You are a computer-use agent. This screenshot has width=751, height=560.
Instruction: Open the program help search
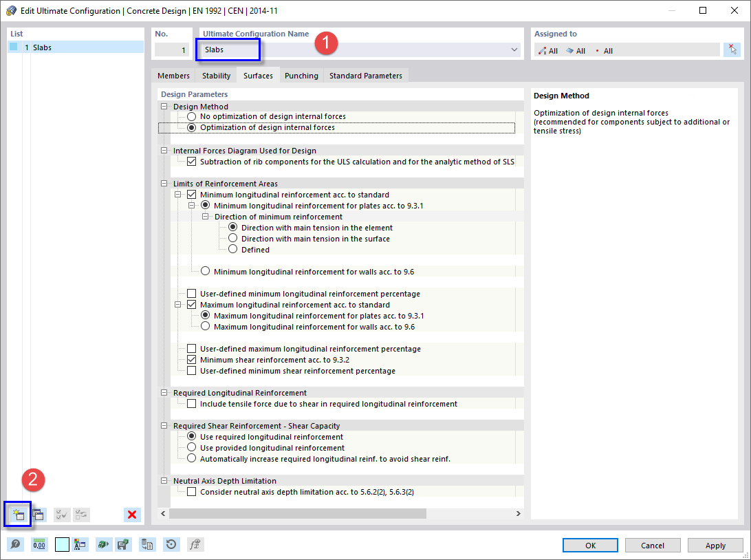15,544
